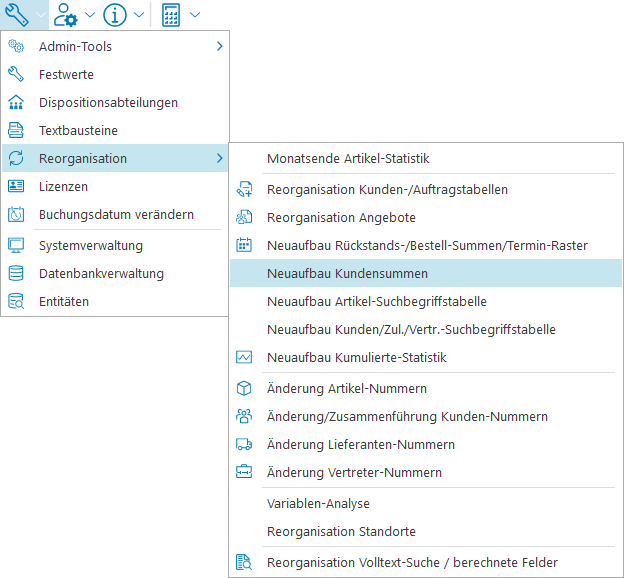
Task: Choose Monatsende Artikel-Statistik
Action: (x=348, y=158)
